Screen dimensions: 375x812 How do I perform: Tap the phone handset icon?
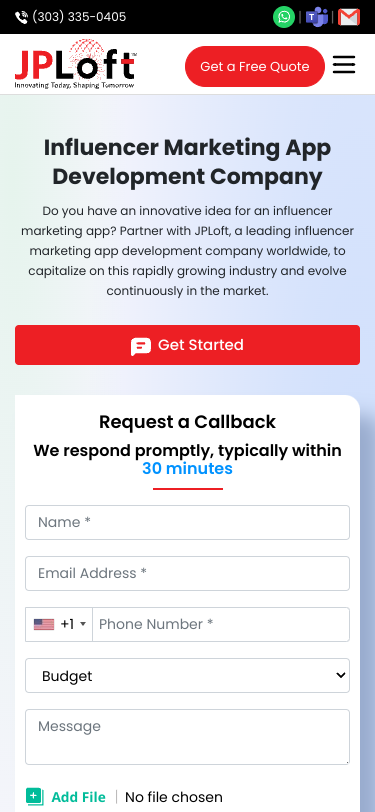(x=21, y=18)
